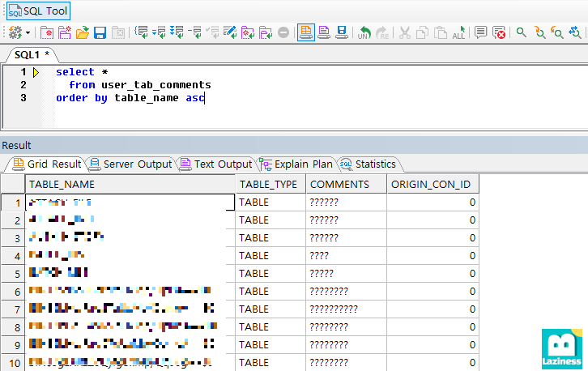Screen dimensions: 588x371
Task: Select row header number 9
Action: click(13, 345)
